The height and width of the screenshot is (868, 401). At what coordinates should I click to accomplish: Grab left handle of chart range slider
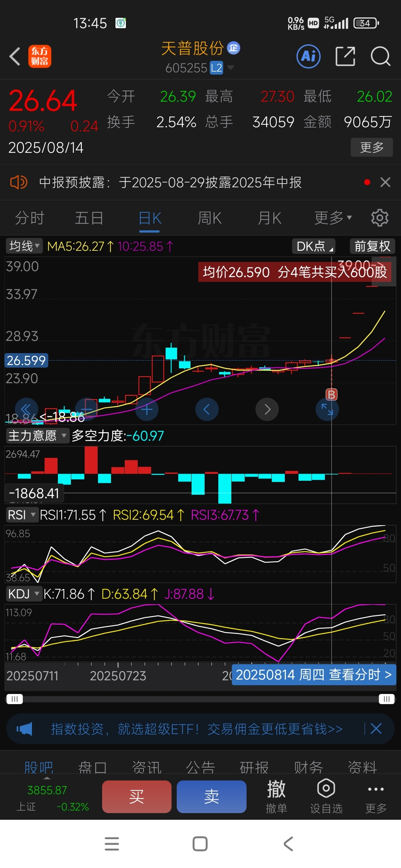point(14,699)
